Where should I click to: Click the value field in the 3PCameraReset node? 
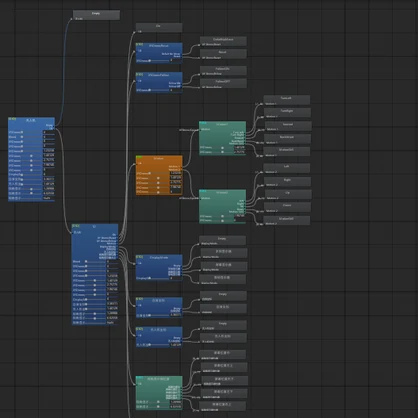pos(176,61)
